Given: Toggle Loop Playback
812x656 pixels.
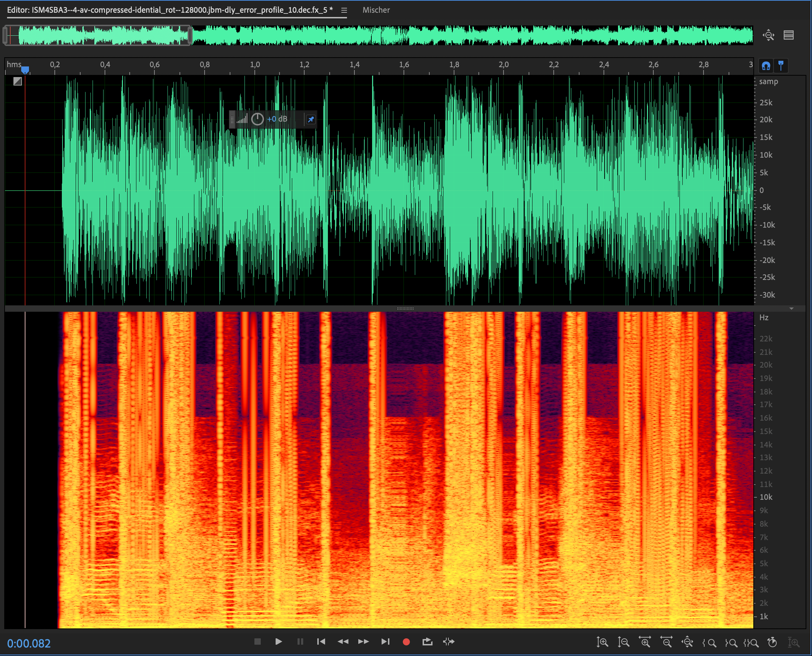Looking at the screenshot, I should [x=427, y=642].
